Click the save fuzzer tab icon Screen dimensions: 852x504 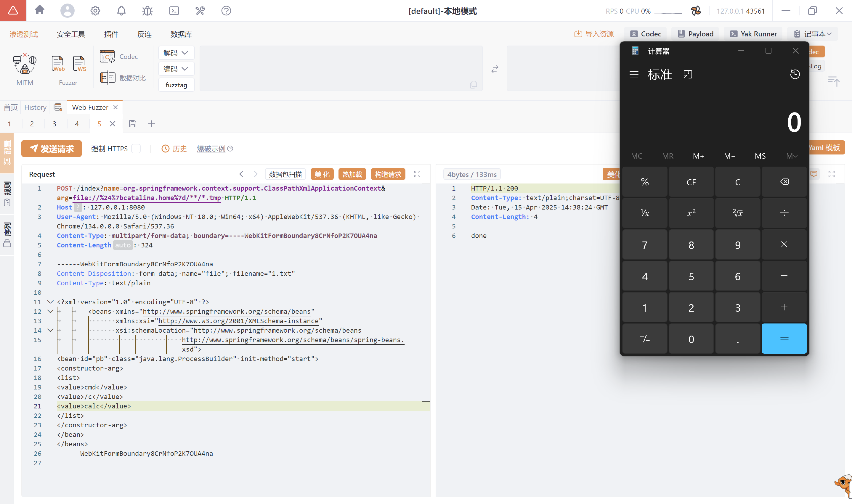133,124
